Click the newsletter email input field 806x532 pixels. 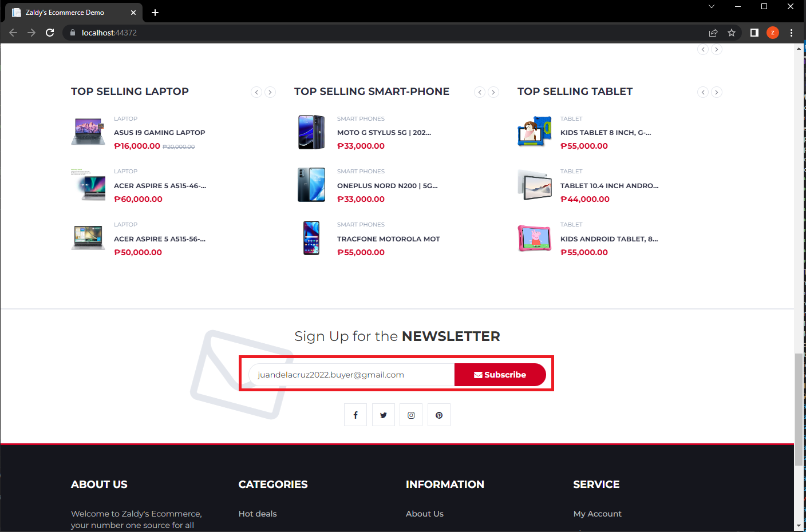tap(349, 375)
